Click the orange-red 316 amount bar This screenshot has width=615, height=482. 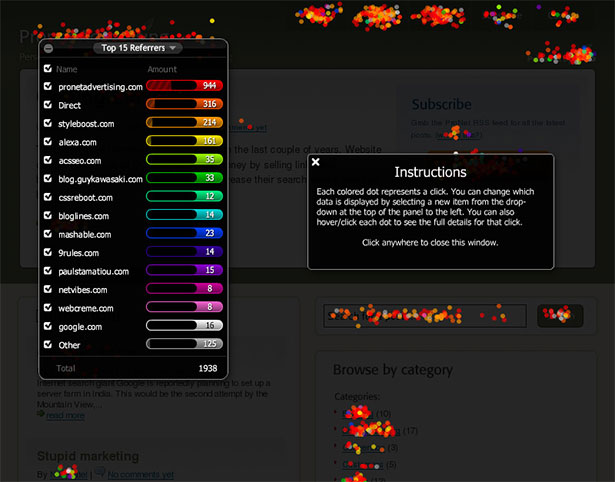tap(184, 104)
